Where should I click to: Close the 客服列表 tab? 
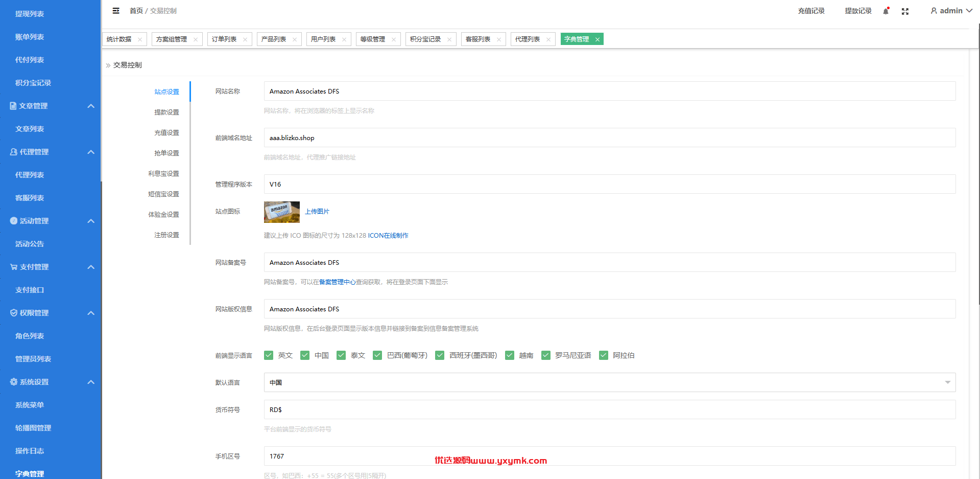(499, 39)
